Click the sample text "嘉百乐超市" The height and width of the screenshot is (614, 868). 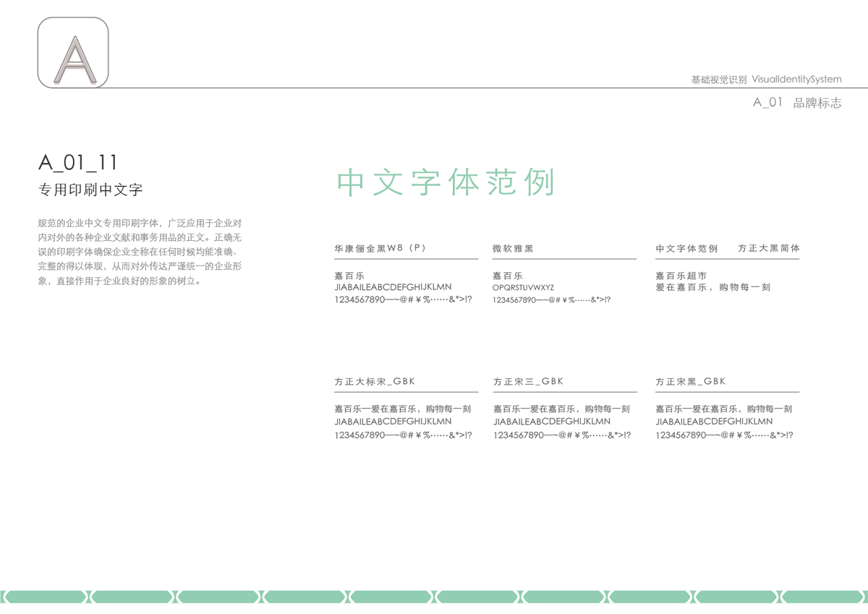tap(681, 276)
